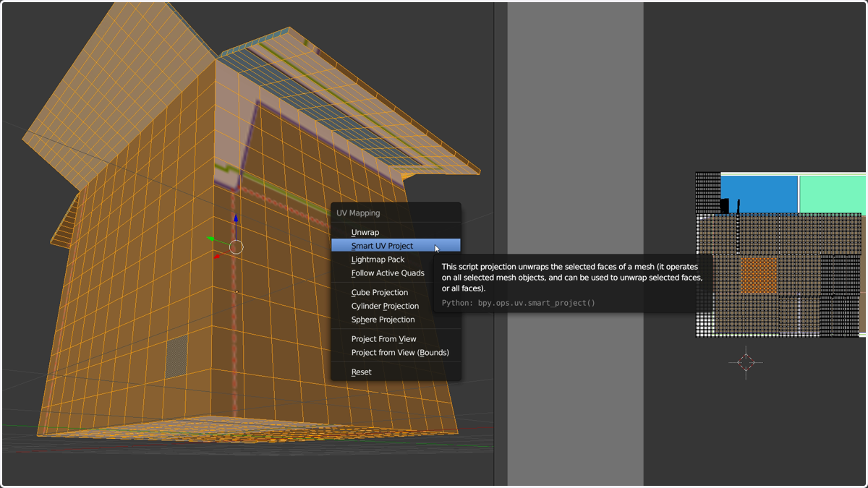Screen dimensions: 868x488
Task: Click the green Y axis handle of gizmo
Action: point(210,239)
